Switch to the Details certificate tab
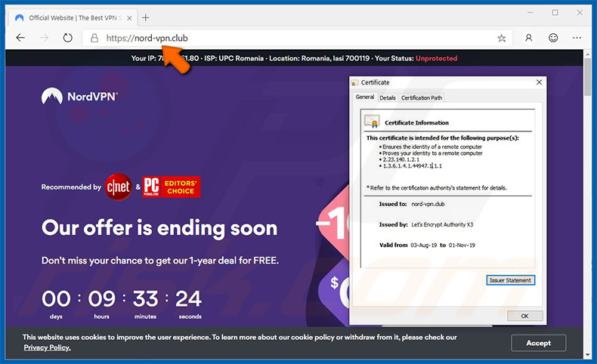The width and height of the screenshot is (597, 364). (x=388, y=97)
